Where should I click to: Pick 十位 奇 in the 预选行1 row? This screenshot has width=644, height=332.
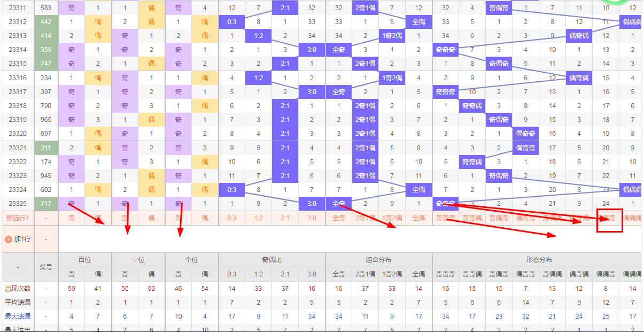tap(125, 218)
